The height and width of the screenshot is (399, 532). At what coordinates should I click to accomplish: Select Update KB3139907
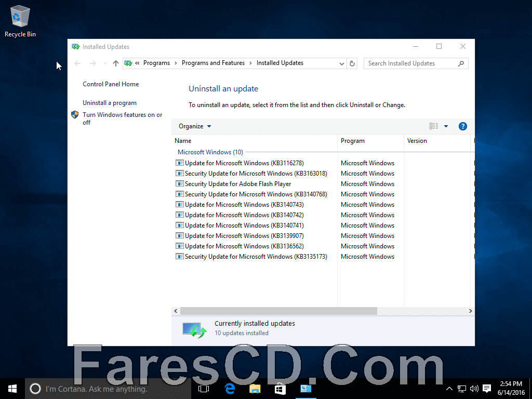pyautogui.click(x=244, y=236)
